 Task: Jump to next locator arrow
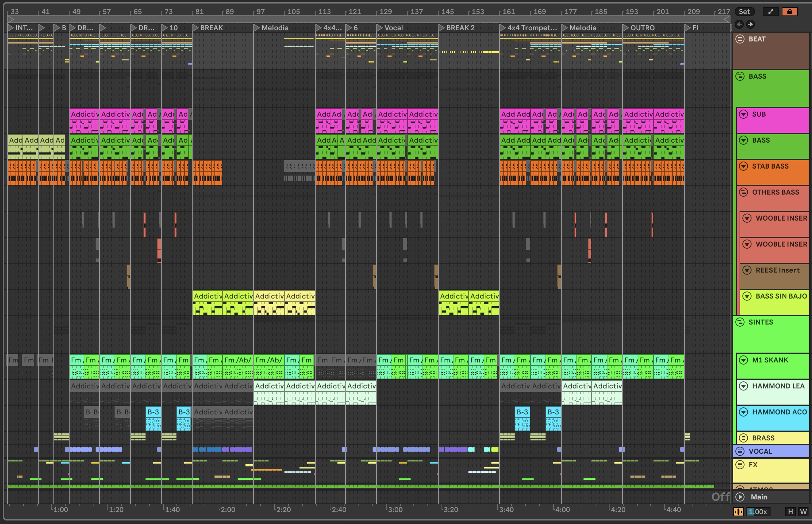(x=750, y=24)
